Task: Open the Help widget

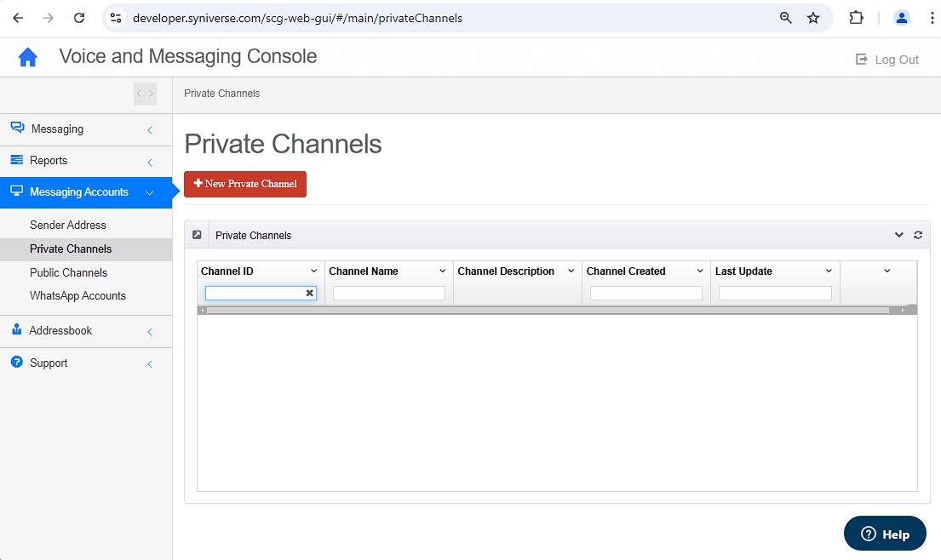Action: click(x=885, y=534)
